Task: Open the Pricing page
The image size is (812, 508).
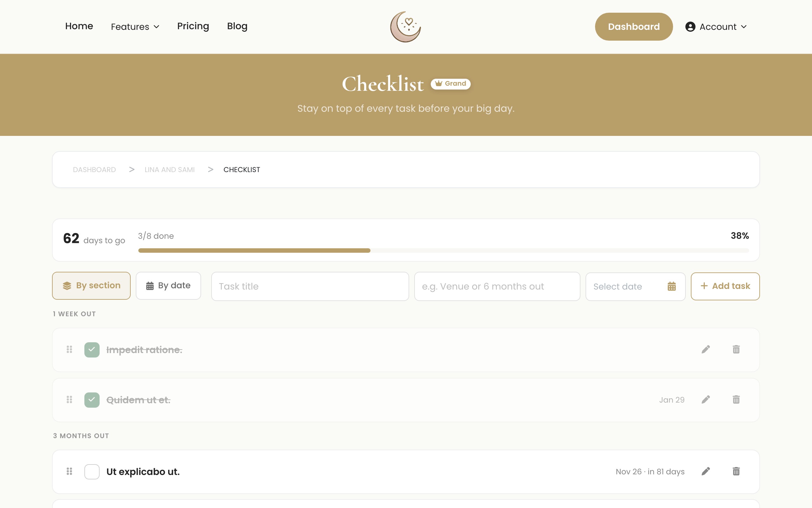Action: coord(193,26)
